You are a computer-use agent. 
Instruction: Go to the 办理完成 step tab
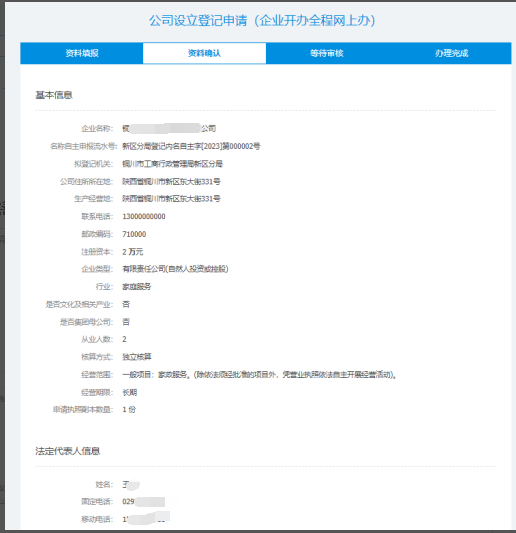pos(451,53)
